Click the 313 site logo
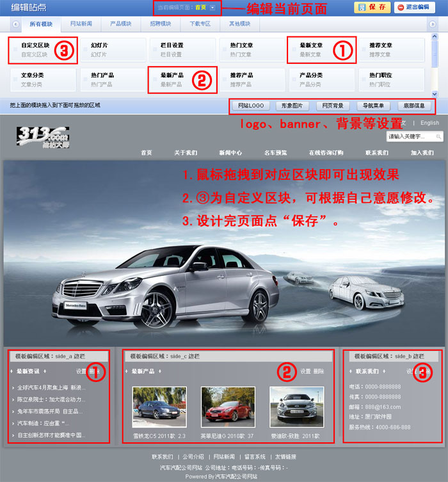The width and height of the screenshot is (448, 482). tap(43, 137)
